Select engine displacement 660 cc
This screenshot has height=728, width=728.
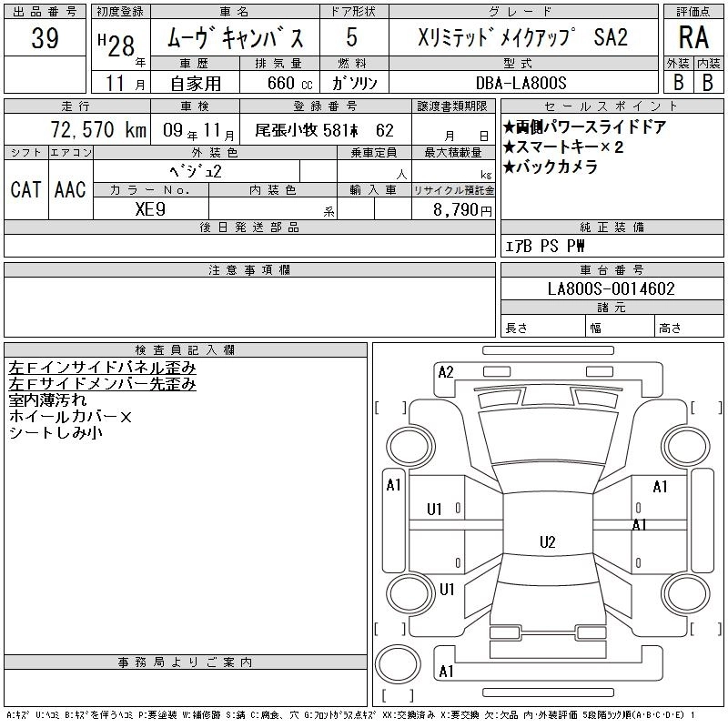point(289,83)
